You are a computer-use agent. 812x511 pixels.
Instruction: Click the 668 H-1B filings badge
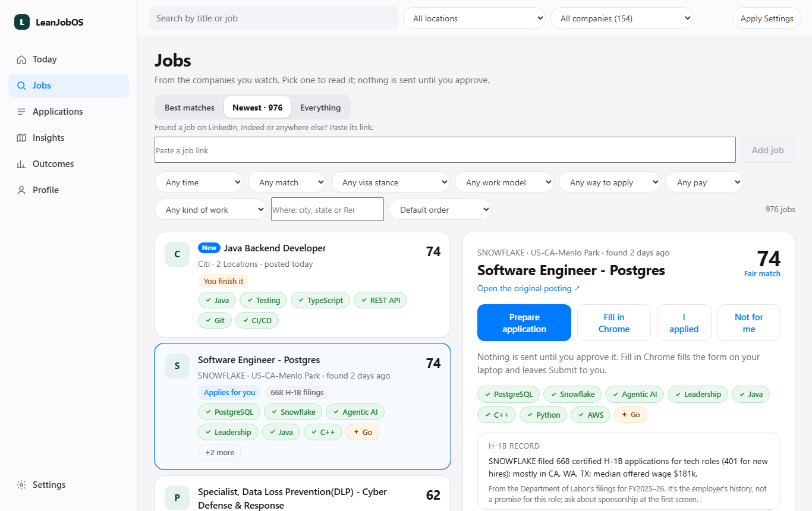(297, 392)
